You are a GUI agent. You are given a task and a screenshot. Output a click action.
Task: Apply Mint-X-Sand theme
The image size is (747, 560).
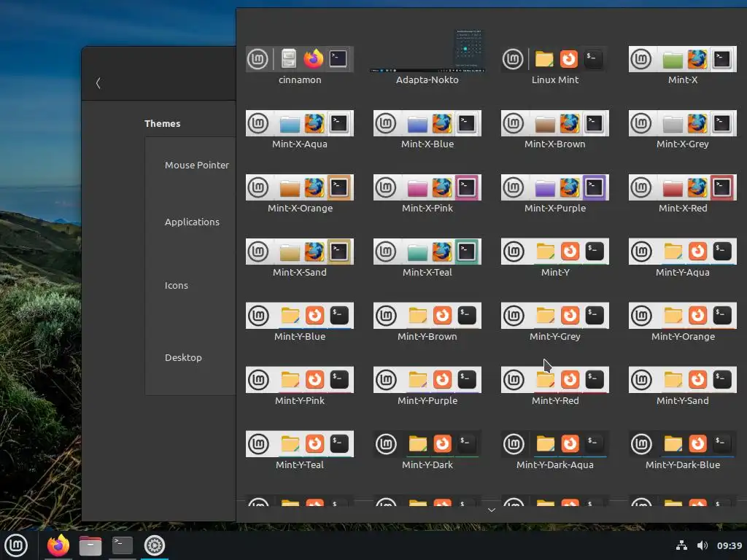pos(300,252)
